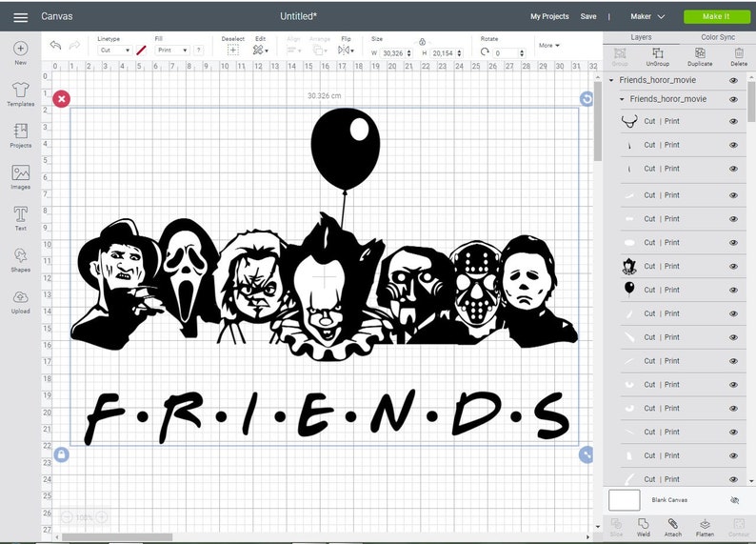Viewport: 756px width, 544px height.
Task: Click the rotate stepper arrows
Action: click(x=522, y=53)
